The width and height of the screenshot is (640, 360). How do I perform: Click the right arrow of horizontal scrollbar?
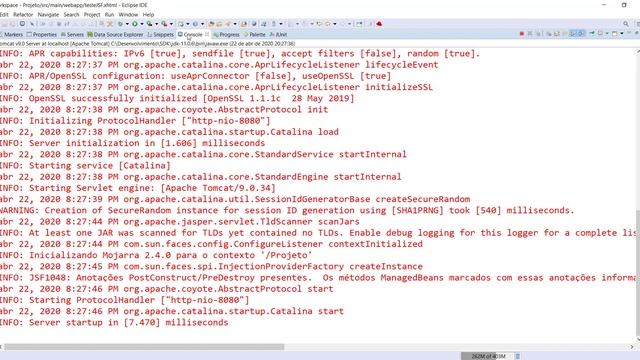click(x=632, y=347)
